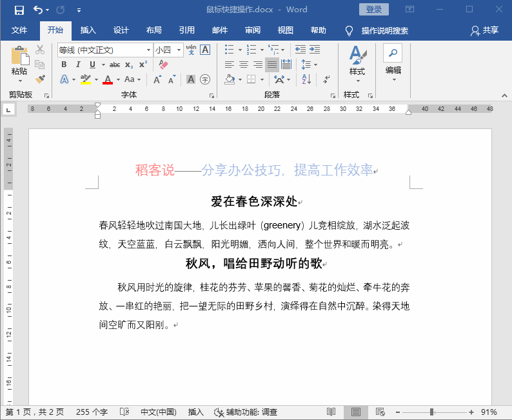Toggle character shading A button

pos(191,79)
